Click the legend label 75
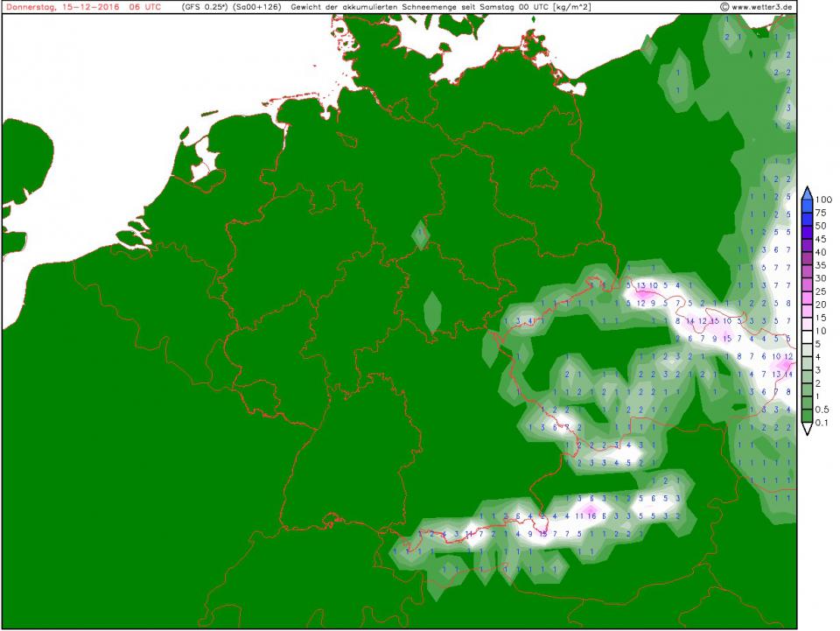The height and width of the screenshot is (631, 840). click(x=822, y=213)
